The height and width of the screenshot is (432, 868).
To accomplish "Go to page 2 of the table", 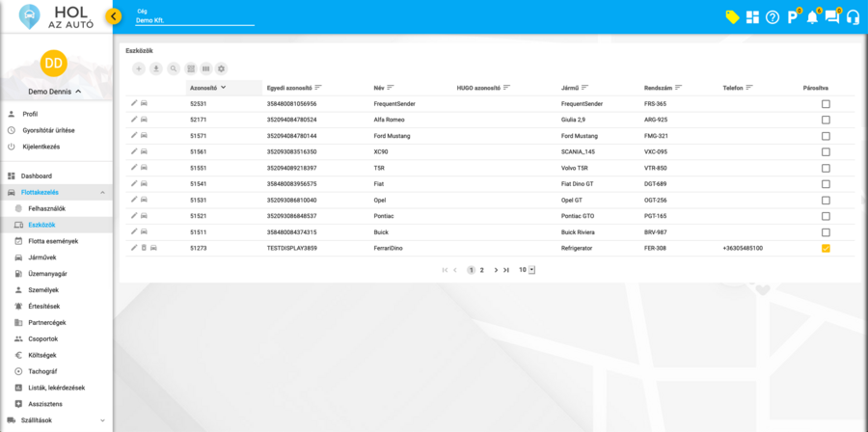I will click(x=482, y=270).
